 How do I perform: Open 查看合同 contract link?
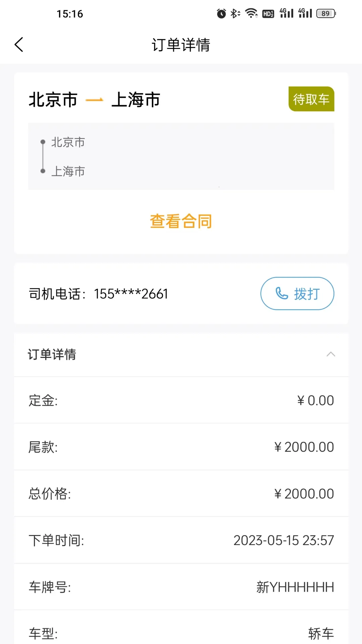click(181, 221)
